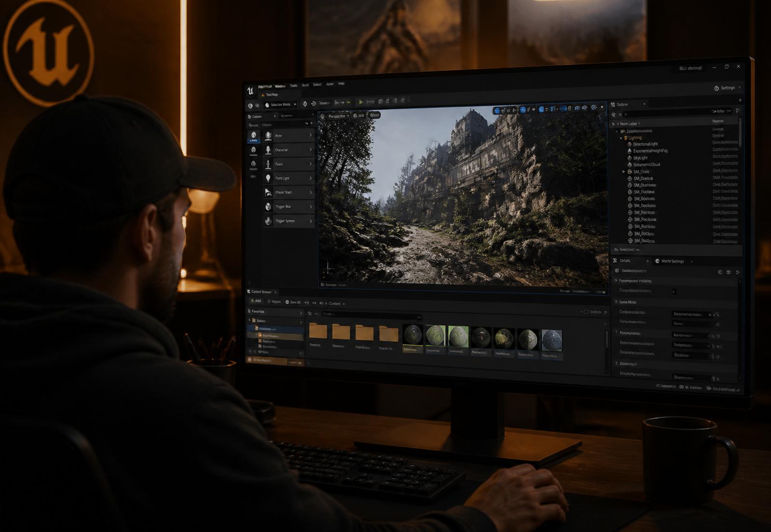The width and height of the screenshot is (771, 532).
Task: Toggle the Precomputed Visibility checkbox
Action: (674, 292)
